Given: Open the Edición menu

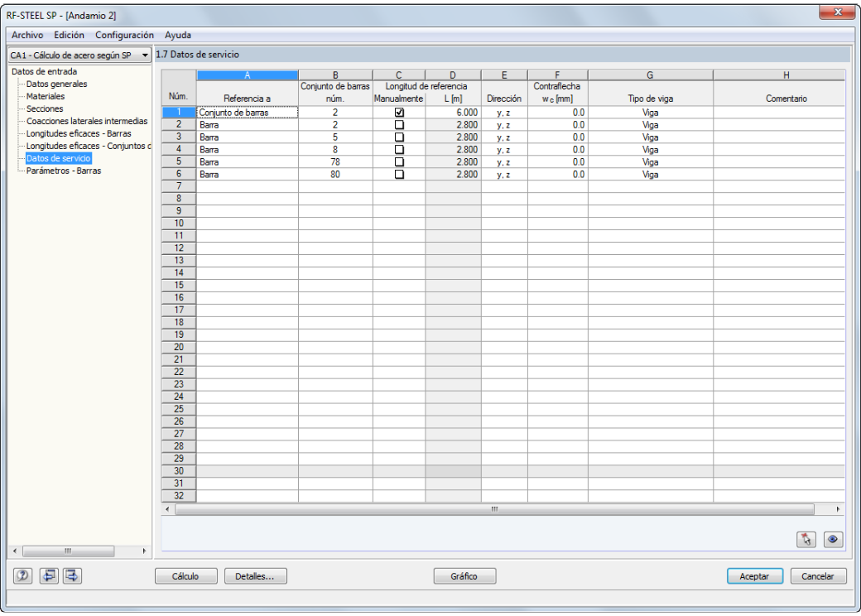Looking at the screenshot, I should click(69, 35).
